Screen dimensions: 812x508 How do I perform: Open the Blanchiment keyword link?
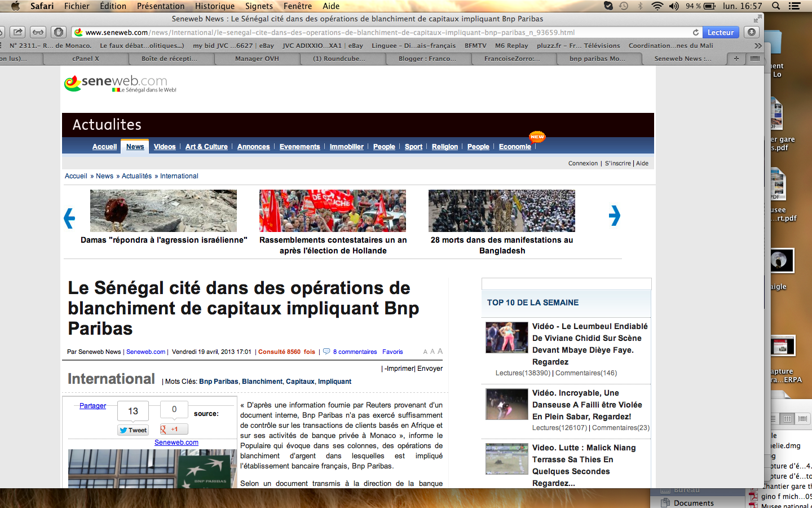[x=262, y=382]
